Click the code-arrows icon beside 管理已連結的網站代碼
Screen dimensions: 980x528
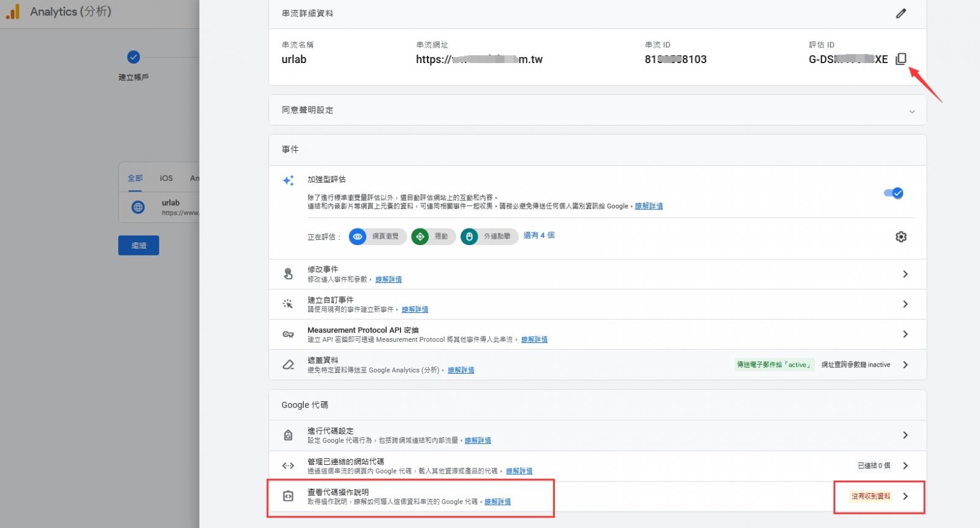[x=288, y=466]
